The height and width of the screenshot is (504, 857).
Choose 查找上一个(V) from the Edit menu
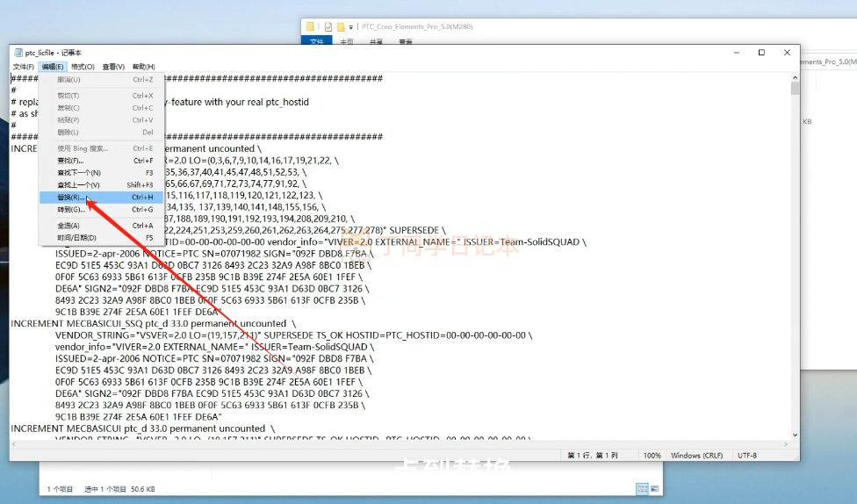point(101,184)
